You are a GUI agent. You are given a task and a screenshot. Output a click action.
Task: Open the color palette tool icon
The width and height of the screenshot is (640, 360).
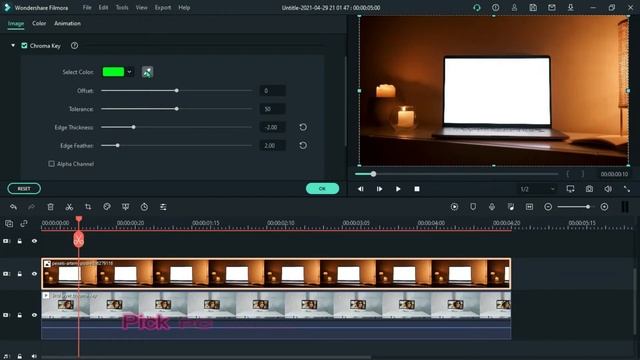(107, 207)
